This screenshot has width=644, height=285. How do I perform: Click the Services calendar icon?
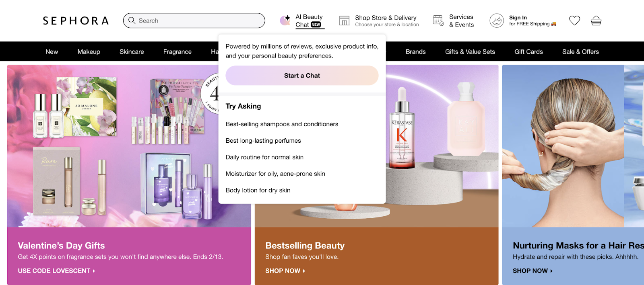(438, 21)
